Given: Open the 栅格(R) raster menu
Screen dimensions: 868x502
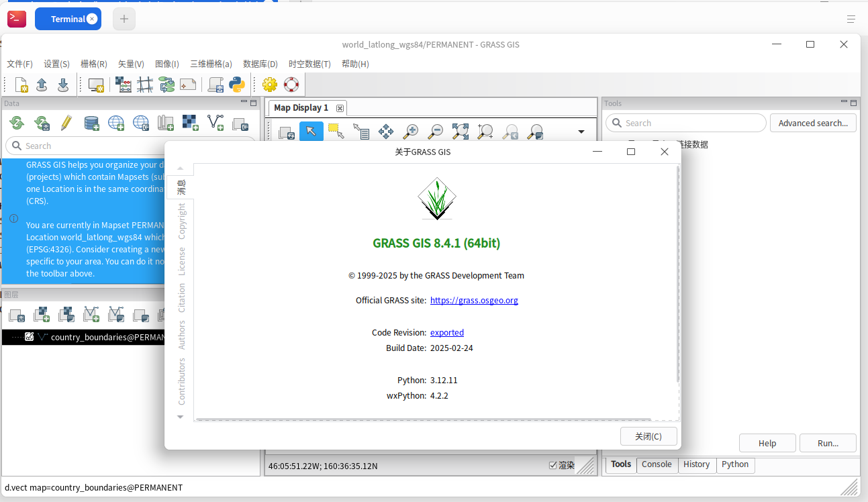Looking at the screenshot, I should click(94, 64).
